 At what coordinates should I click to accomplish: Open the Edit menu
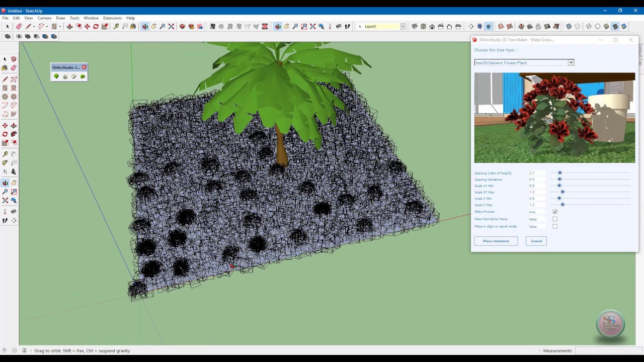click(17, 18)
